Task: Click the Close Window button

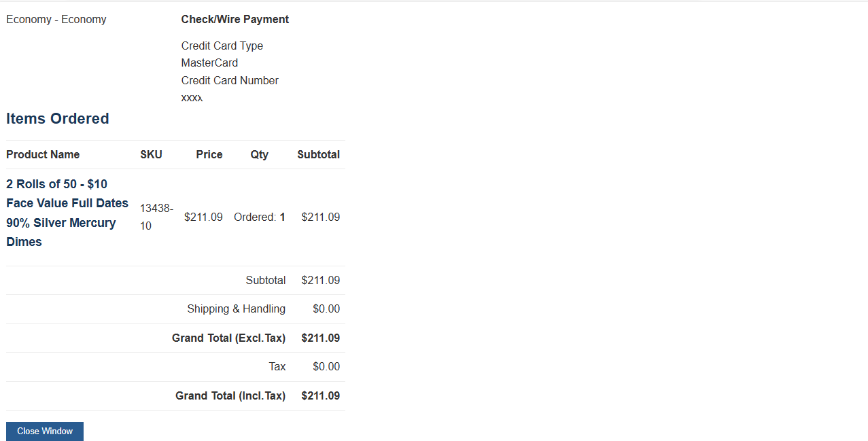Action: pos(45,431)
